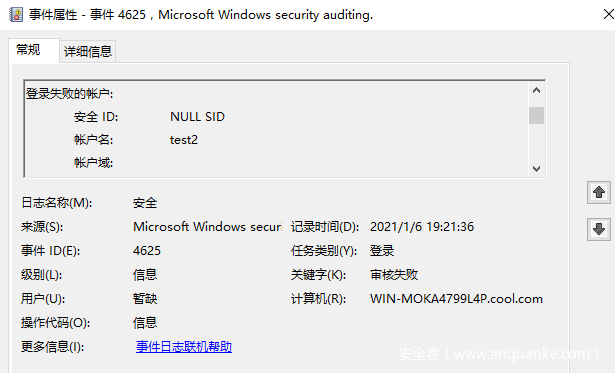Click the 审核失败 keyword value
Image resolution: width=615 pixels, height=373 pixels.
pyautogui.click(x=394, y=275)
